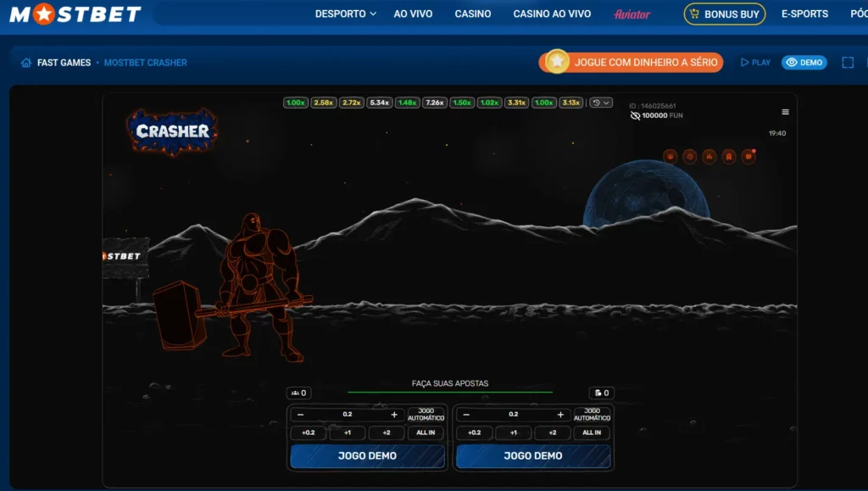This screenshot has height=491, width=868.
Task: Select the 3.13x history multiplier
Action: tap(570, 103)
